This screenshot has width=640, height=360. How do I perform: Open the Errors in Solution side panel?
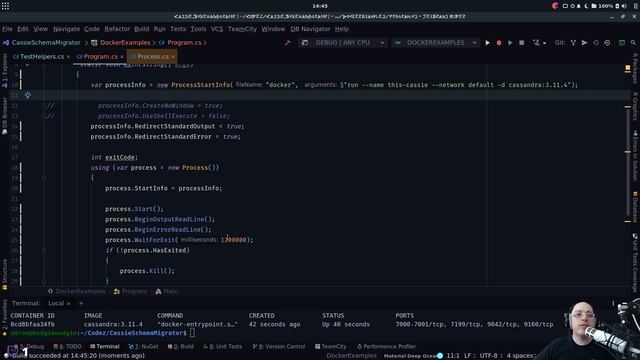635,156
